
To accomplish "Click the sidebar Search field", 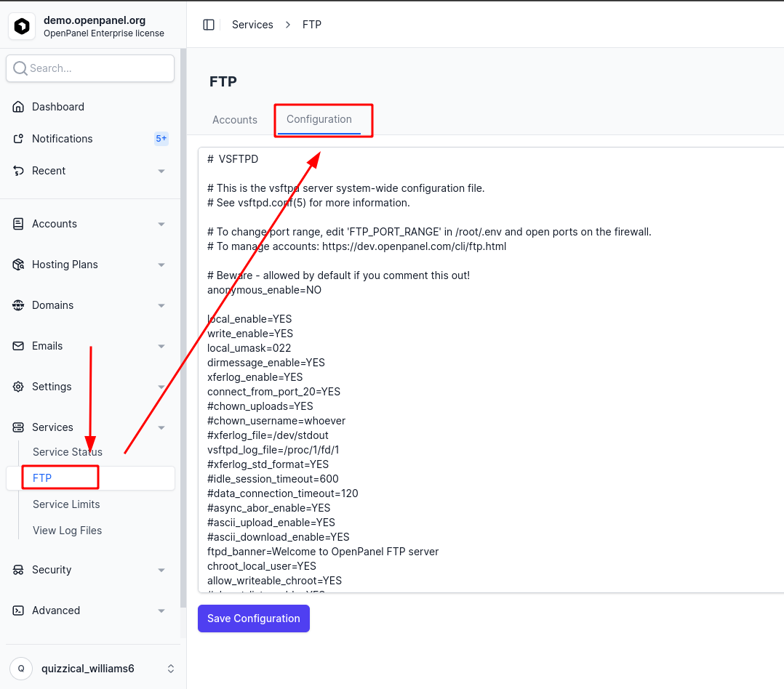I will (x=90, y=68).
